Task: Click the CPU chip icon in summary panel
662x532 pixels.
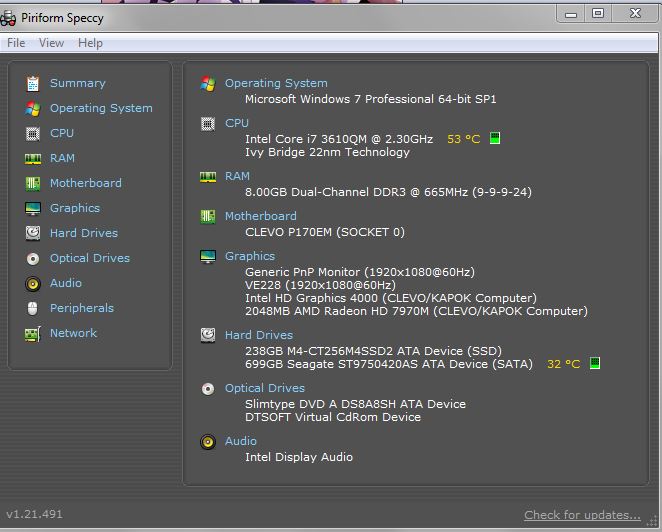Action: [208, 124]
